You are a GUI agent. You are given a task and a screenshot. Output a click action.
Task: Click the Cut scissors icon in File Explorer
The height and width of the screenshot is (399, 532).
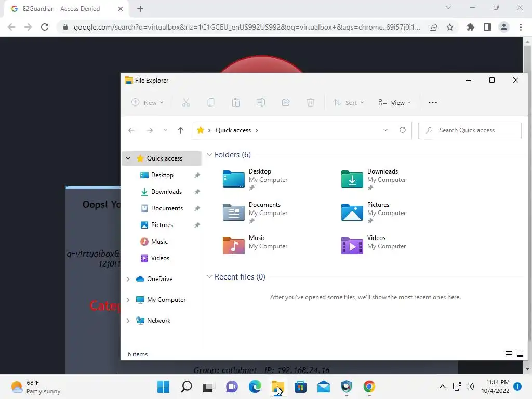[186, 102]
